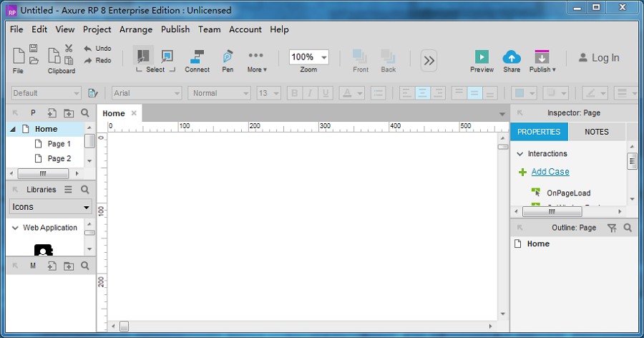Click the Add Case link

click(550, 172)
